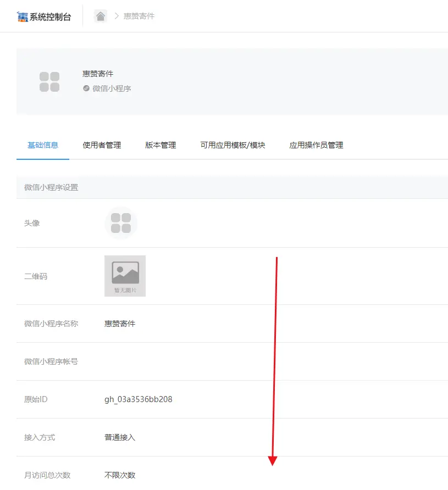Click the 微信小程序名称 label
The height and width of the screenshot is (490, 448).
click(51, 324)
